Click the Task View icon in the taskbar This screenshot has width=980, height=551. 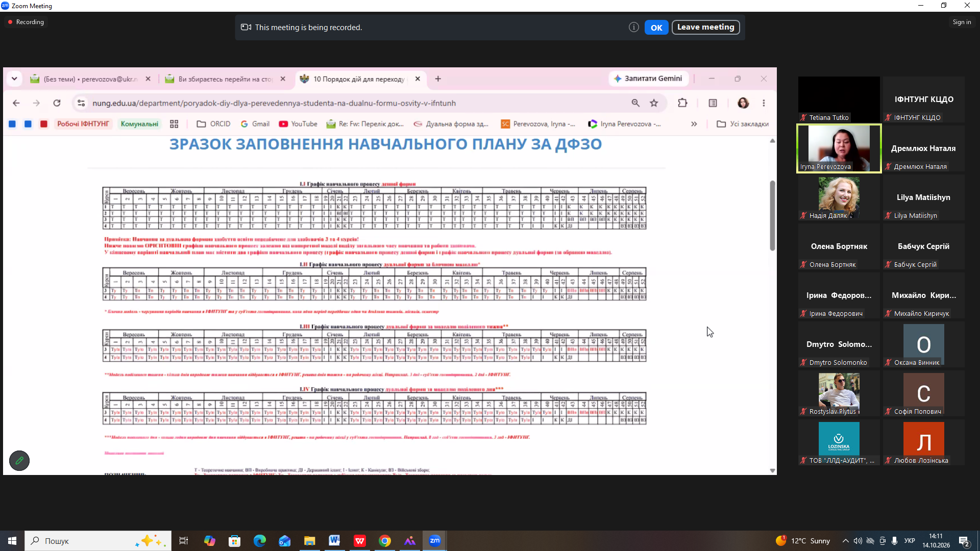184,541
